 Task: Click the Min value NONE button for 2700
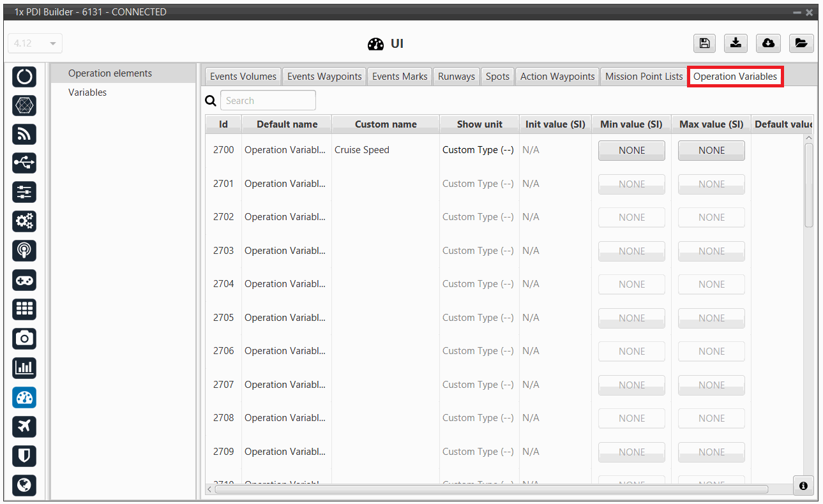631,151
